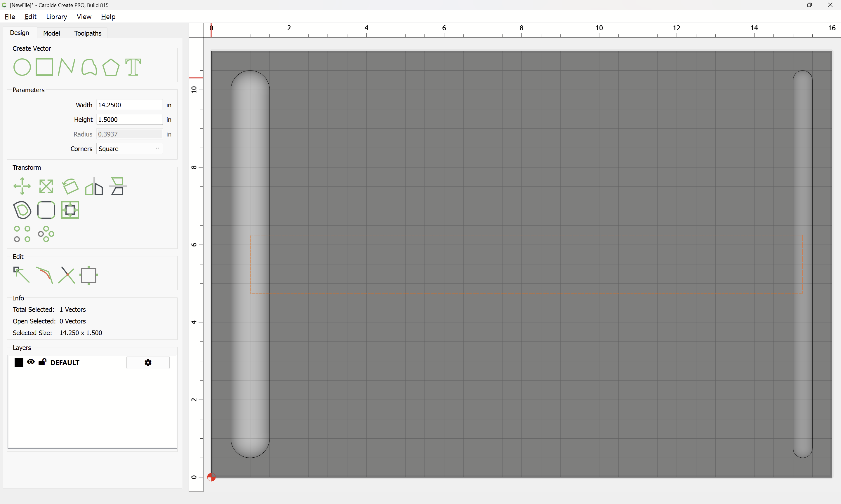Select the Rectangle create vector tool
This screenshot has width=841, height=504.
pos(44,67)
